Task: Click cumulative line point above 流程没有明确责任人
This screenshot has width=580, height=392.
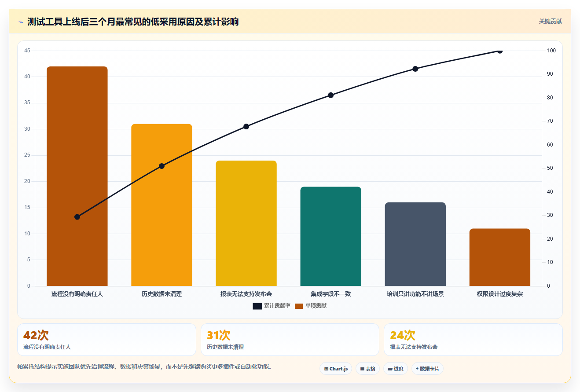Action: pyautogui.click(x=77, y=217)
